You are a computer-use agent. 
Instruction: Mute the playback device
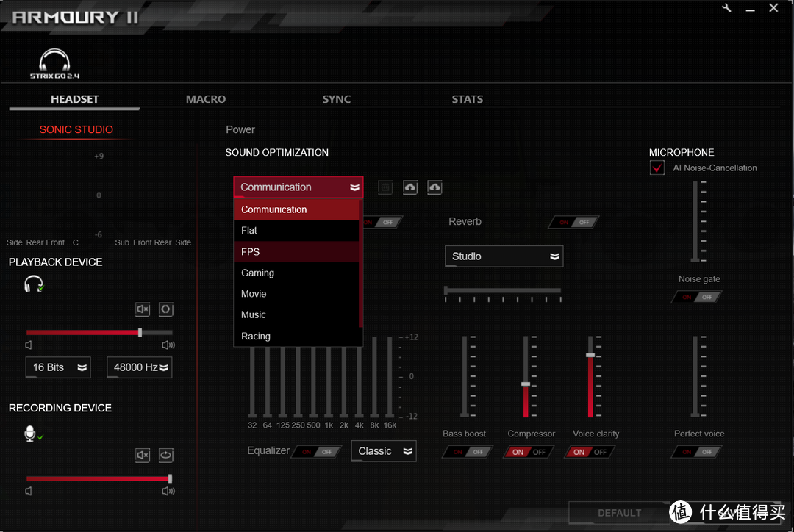[143, 309]
